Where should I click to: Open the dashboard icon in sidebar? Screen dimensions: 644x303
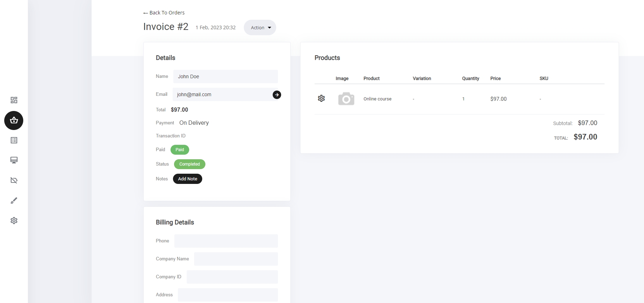[14, 100]
